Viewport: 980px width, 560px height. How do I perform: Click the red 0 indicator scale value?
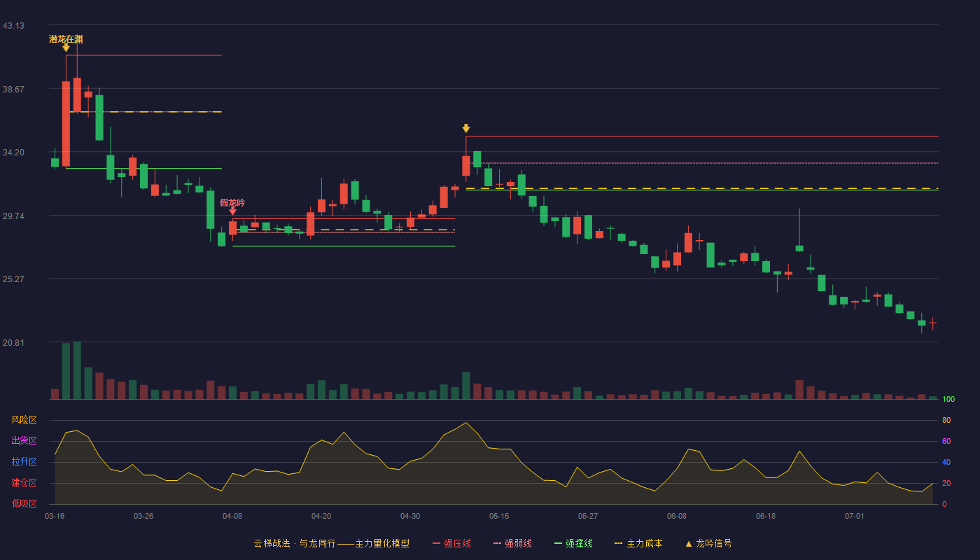pyautogui.click(x=944, y=504)
